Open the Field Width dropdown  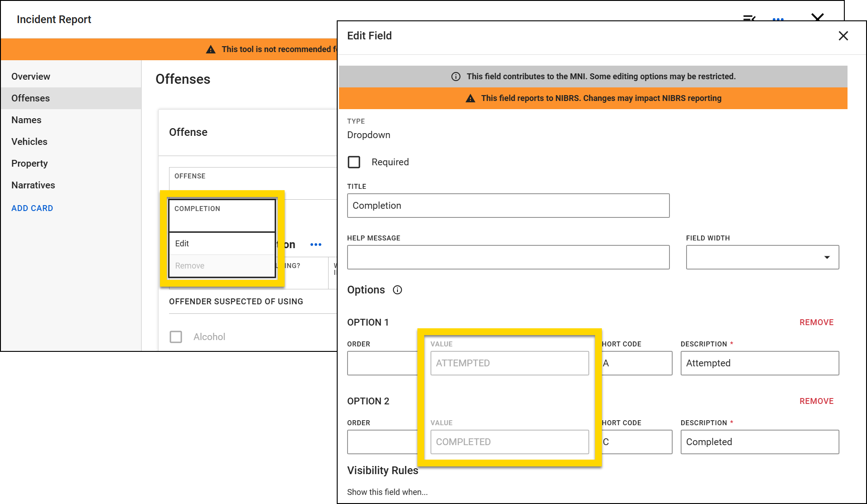[x=828, y=257]
